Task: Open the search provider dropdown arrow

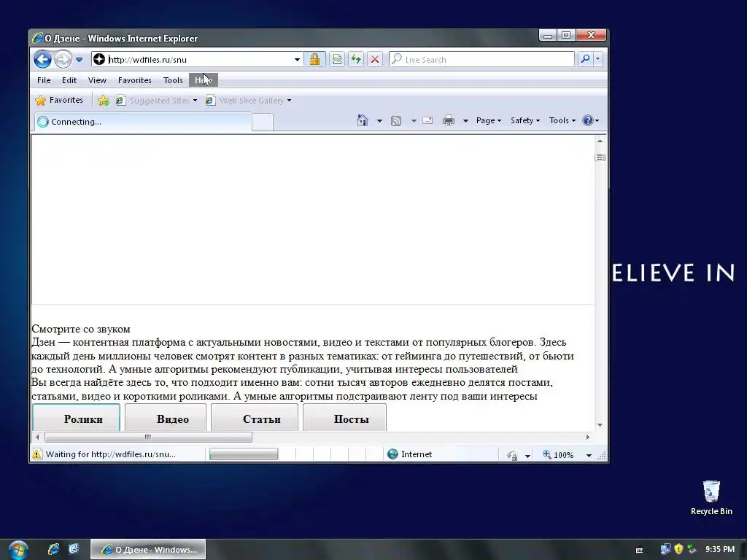Action: (x=598, y=59)
